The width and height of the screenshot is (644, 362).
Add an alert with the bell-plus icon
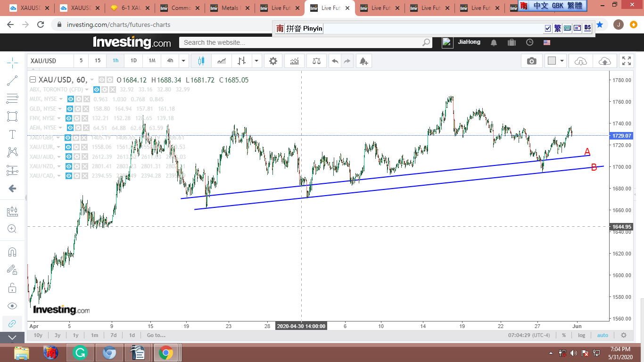pos(363,61)
